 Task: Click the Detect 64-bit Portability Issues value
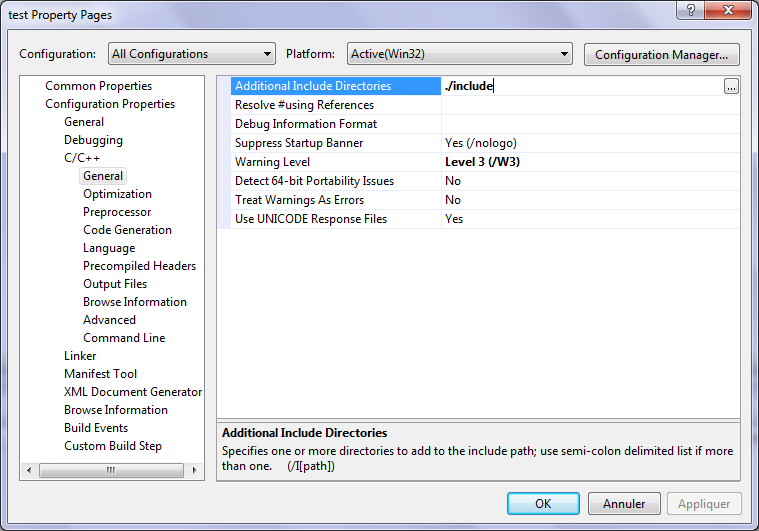coord(590,181)
